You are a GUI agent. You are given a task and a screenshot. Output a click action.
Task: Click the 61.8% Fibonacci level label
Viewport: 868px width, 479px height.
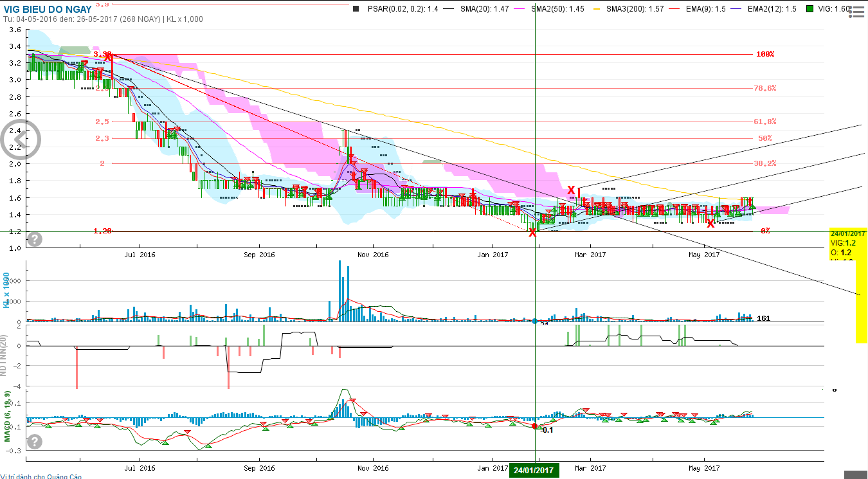(x=765, y=122)
